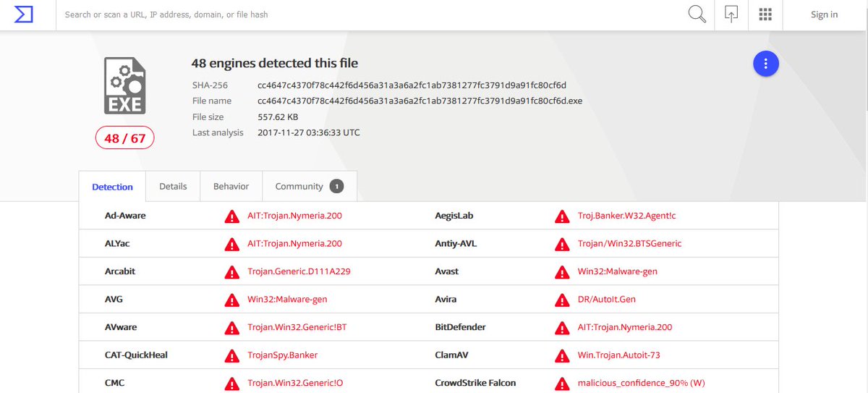Click BitDefender result AIT:Trojan.Nymeria.200
The image size is (868, 393).
coord(625,328)
